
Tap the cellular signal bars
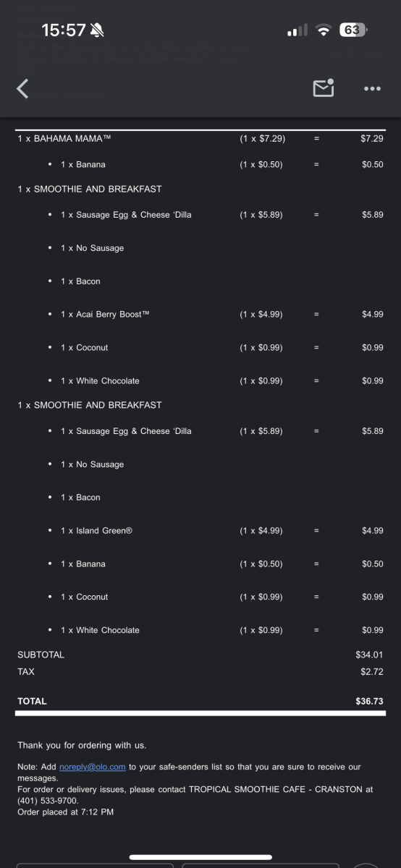298,30
